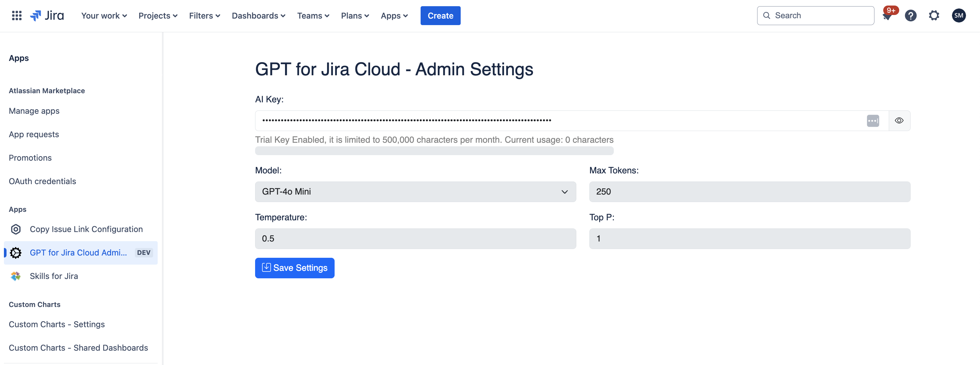Expand the Projects menu

click(x=158, y=16)
